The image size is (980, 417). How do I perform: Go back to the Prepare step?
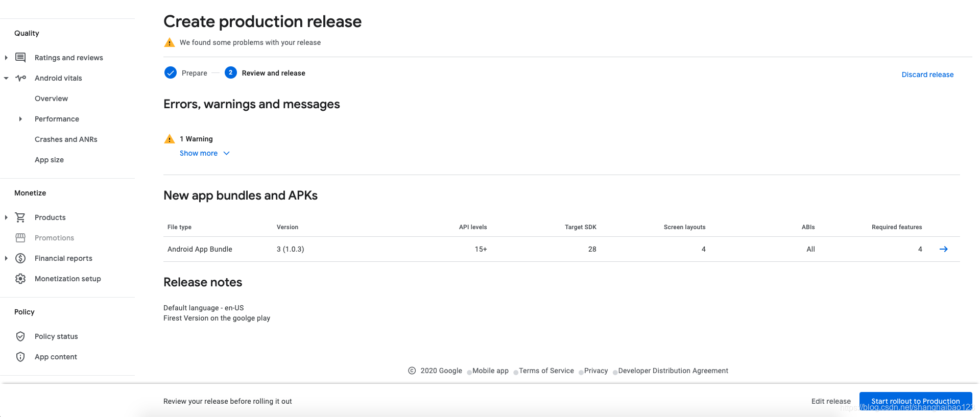[x=195, y=73]
